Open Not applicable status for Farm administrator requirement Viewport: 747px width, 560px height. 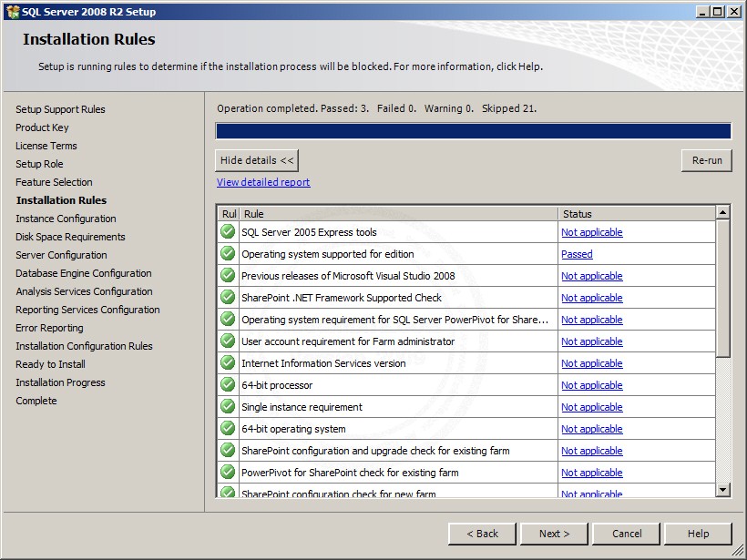592,341
